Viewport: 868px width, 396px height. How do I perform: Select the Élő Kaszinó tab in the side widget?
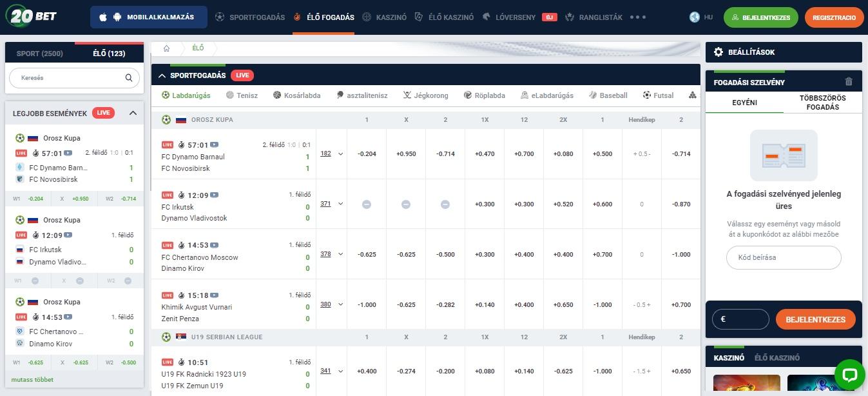click(x=777, y=358)
